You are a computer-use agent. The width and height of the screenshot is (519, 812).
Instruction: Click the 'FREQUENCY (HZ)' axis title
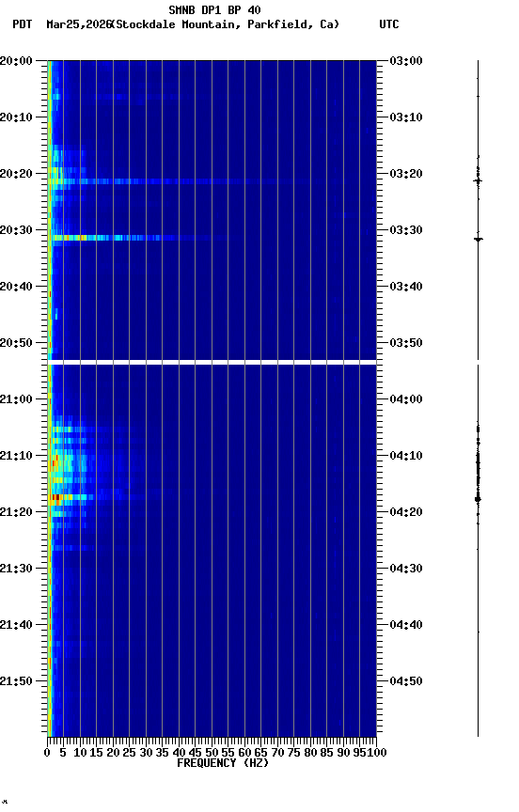(223, 764)
